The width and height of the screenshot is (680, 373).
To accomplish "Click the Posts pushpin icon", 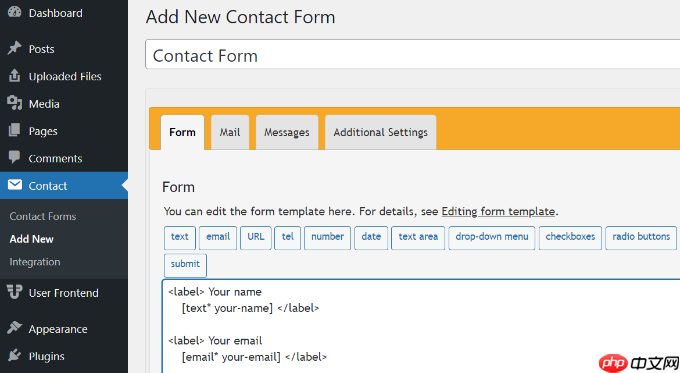I will pyautogui.click(x=14, y=48).
